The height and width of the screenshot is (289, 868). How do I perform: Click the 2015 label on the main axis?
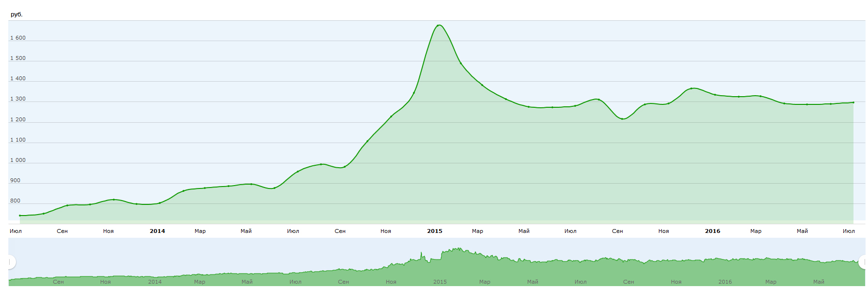click(434, 231)
